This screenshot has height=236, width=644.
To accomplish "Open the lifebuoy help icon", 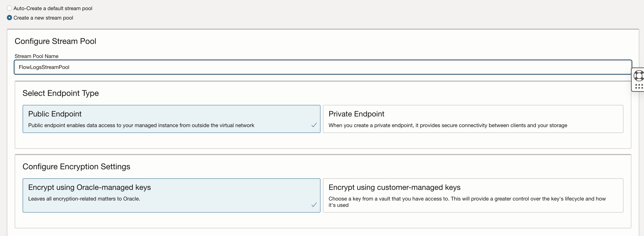I will (639, 76).
